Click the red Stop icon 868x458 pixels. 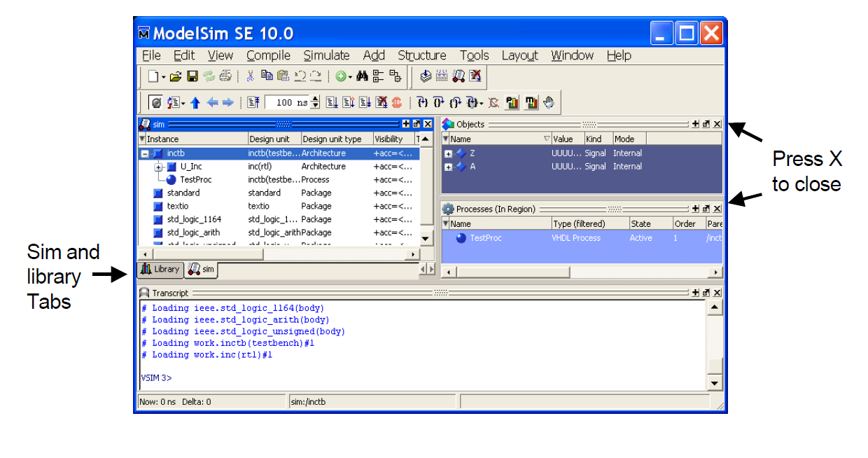pos(397,102)
